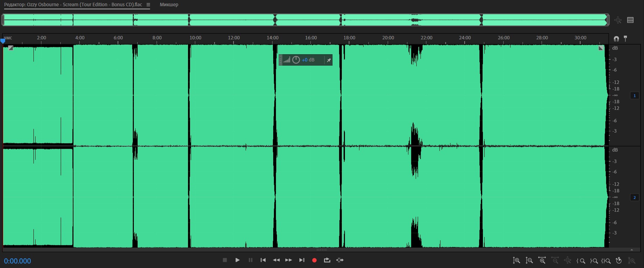Click the dB label of bottom channel scale
Image resolution: width=644 pixels, height=268 pixels.
(x=615, y=150)
